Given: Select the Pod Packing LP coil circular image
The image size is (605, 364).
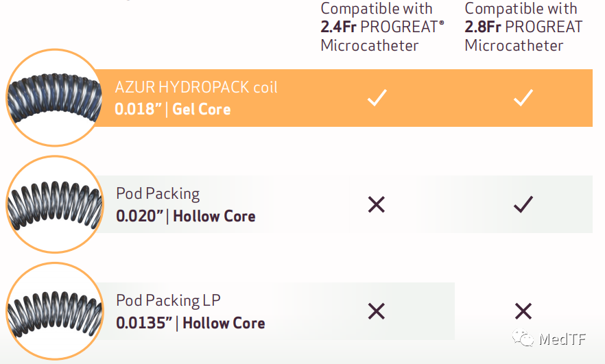Looking at the screenshot, I should (x=54, y=311).
